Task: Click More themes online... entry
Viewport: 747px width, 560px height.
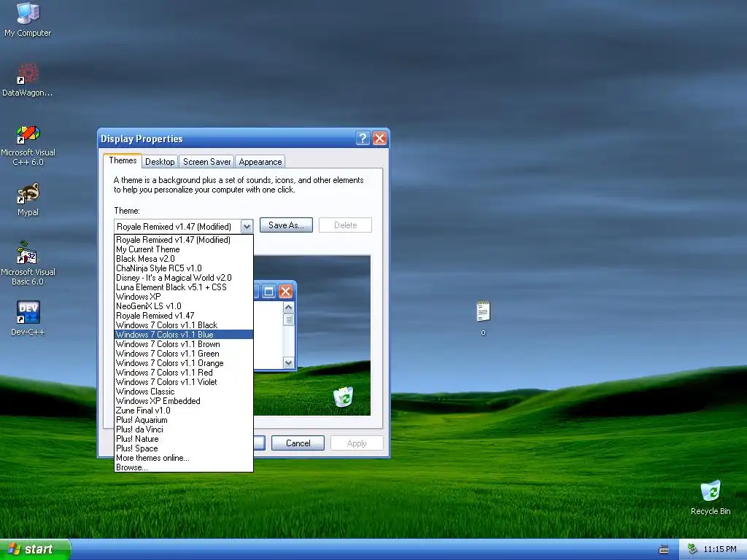Action: [183, 459]
